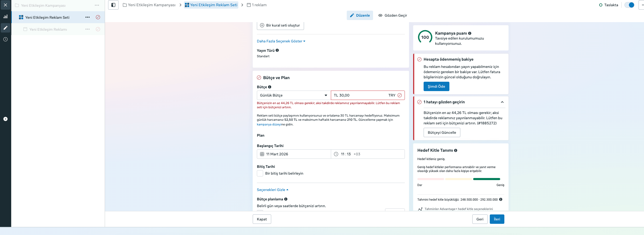Collapse the 1 hatayı gözden geçirin panel
This screenshot has height=235, width=644.
coord(502,102)
